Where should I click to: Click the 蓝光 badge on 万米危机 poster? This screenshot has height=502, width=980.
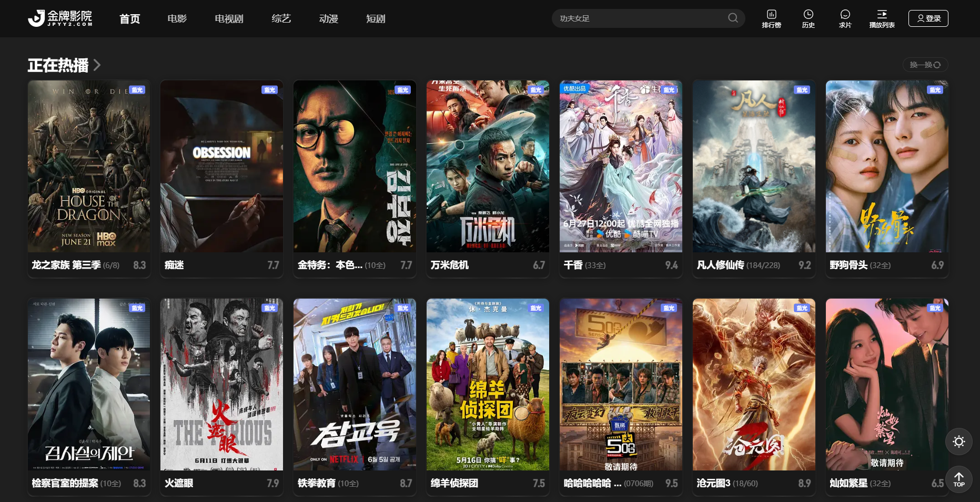pos(536,90)
